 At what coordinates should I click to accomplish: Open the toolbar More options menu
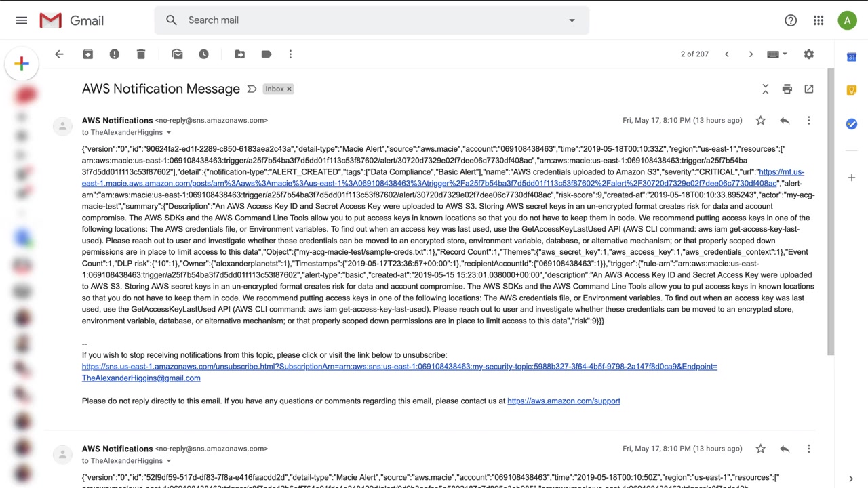coord(290,54)
